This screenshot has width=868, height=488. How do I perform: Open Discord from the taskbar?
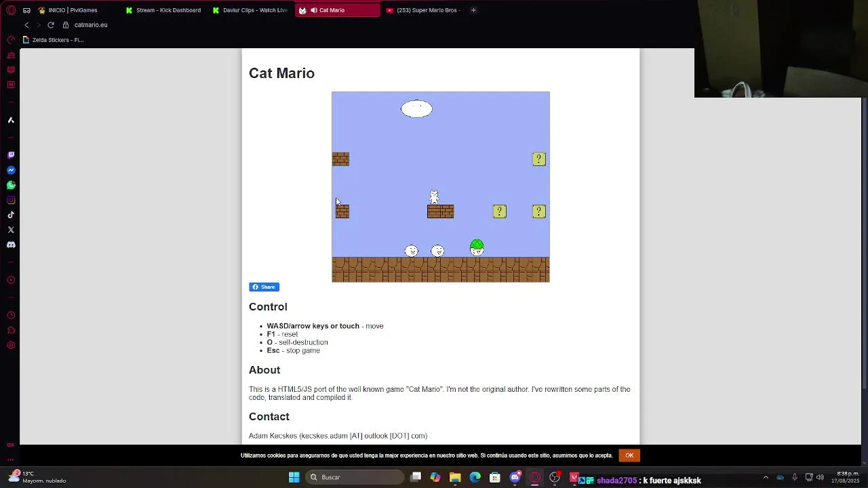tap(515, 477)
